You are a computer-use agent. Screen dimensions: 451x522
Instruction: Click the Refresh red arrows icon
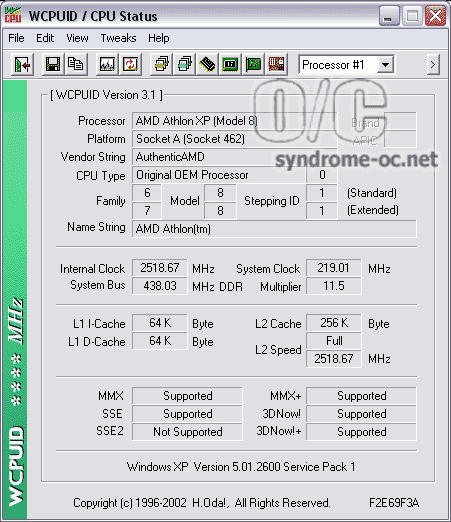click(x=130, y=64)
